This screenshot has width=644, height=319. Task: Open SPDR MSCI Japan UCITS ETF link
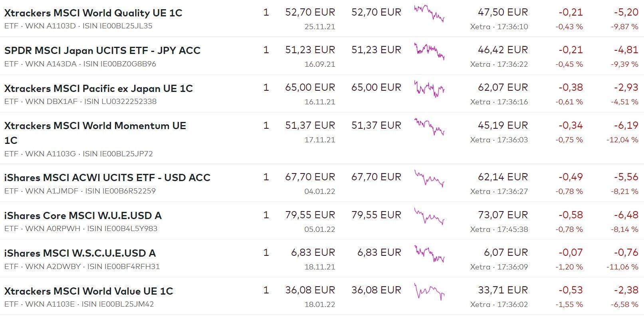(102, 50)
